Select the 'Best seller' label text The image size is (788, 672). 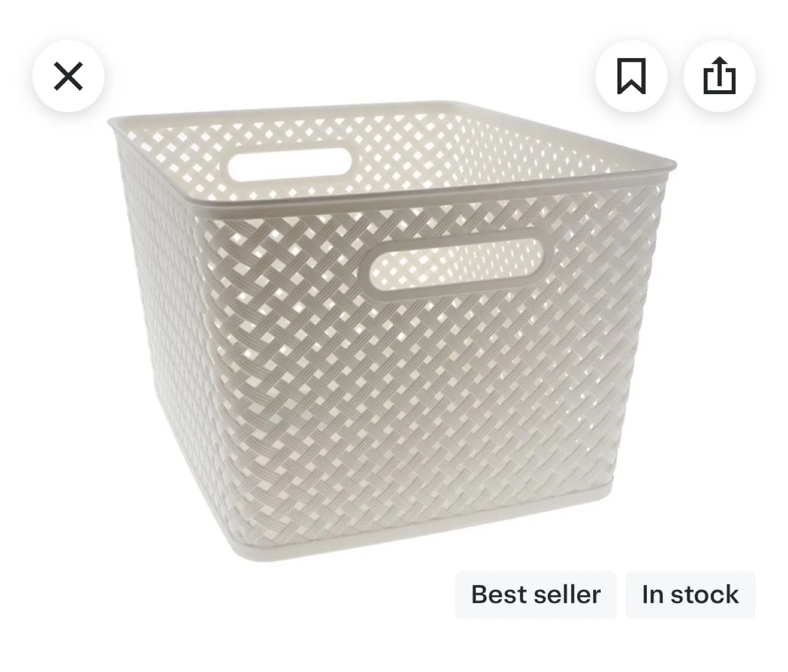(x=536, y=595)
